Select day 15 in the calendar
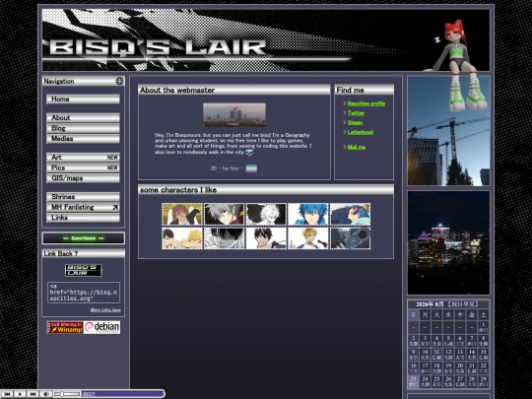This screenshot has height=399, width=532. point(483,355)
